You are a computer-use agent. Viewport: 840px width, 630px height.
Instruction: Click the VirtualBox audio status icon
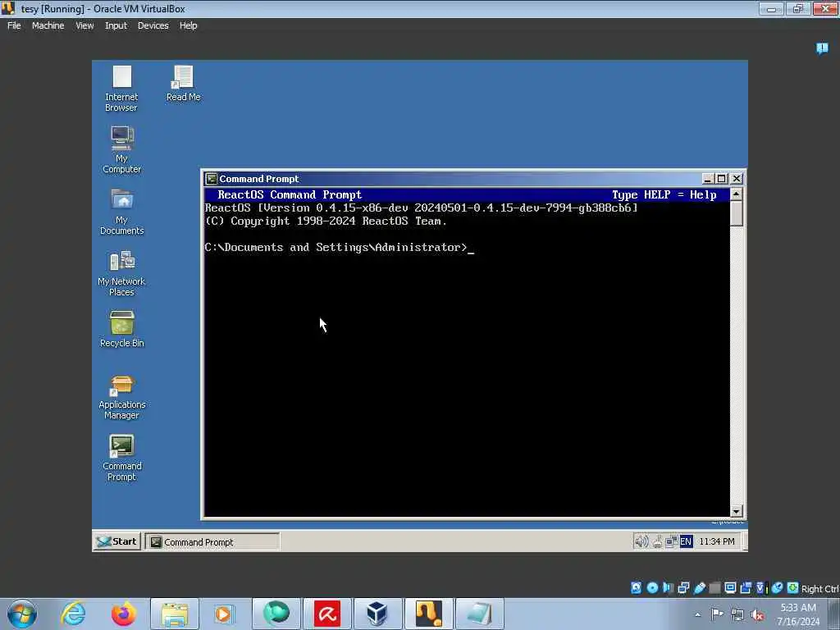668,587
